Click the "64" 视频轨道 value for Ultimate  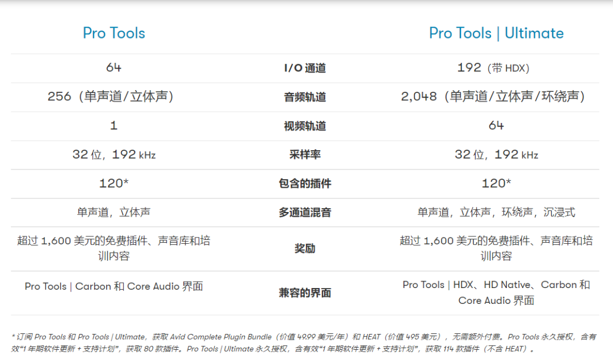tap(496, 125)
